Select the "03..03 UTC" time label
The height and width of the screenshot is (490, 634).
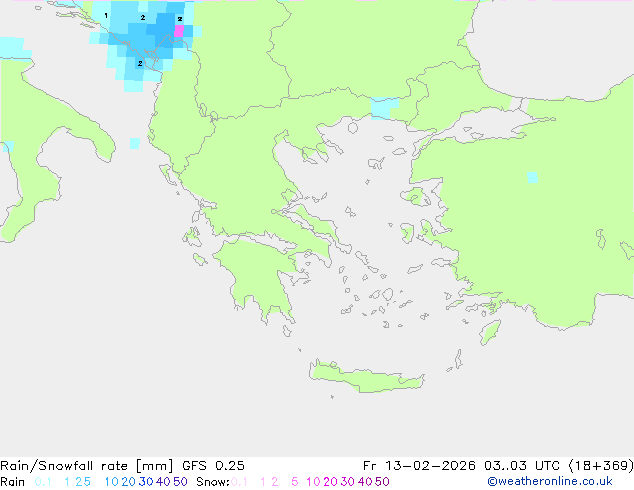click(522, 466)
